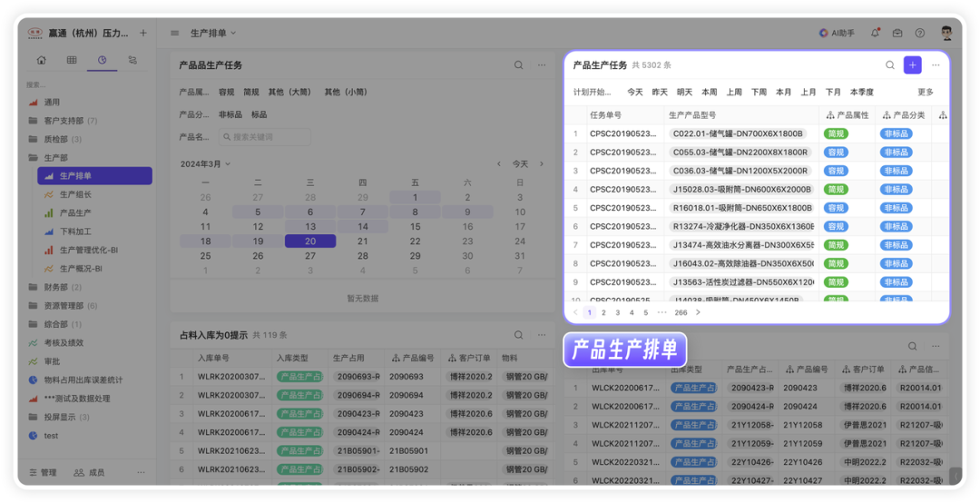
Task: Filter product category by 非标品
Action: [230, 114]
